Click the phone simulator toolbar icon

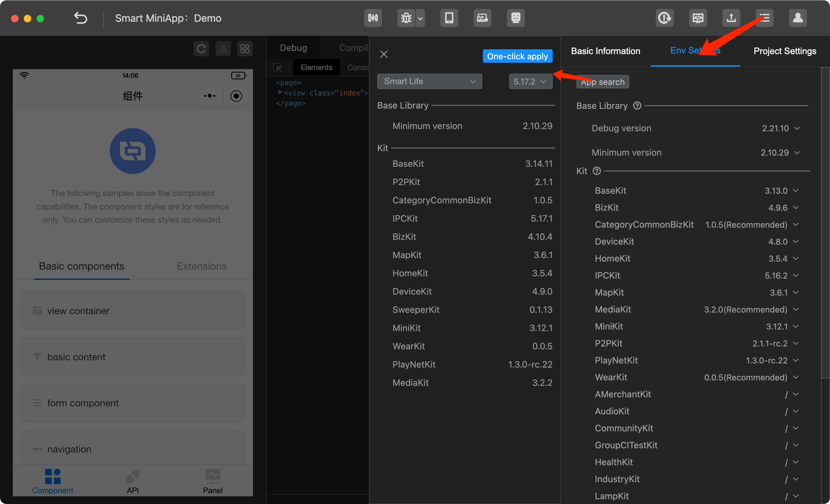coord(449,18)
